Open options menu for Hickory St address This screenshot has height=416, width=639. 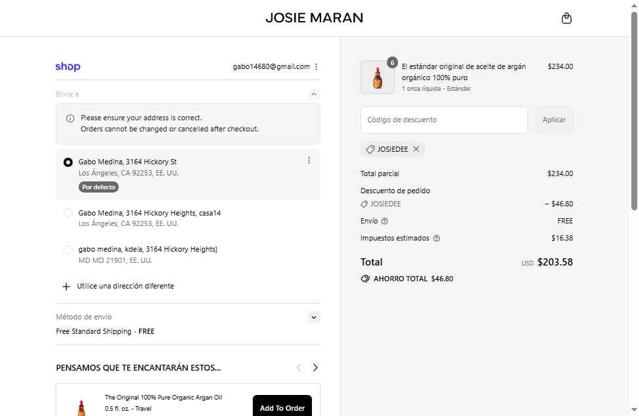click(309, 160)
